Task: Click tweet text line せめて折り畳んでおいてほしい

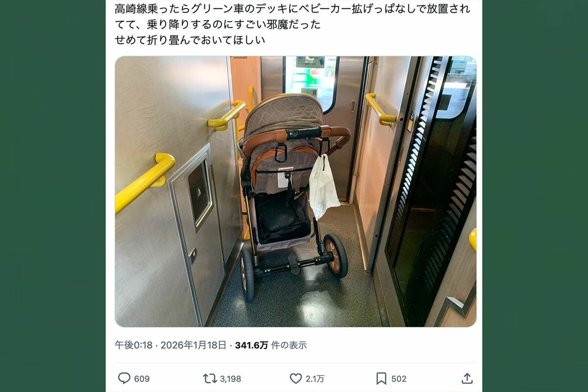Action: coord(190,40)
